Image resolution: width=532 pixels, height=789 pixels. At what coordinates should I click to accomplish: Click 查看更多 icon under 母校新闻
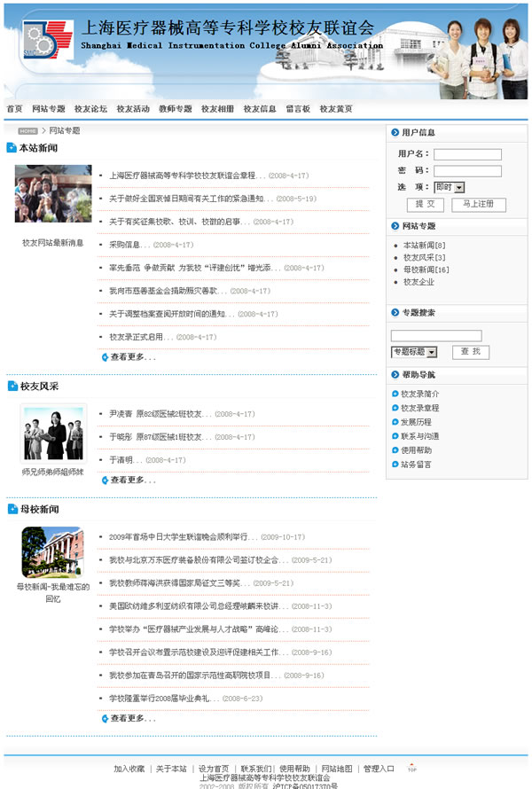tap(105, 719)
